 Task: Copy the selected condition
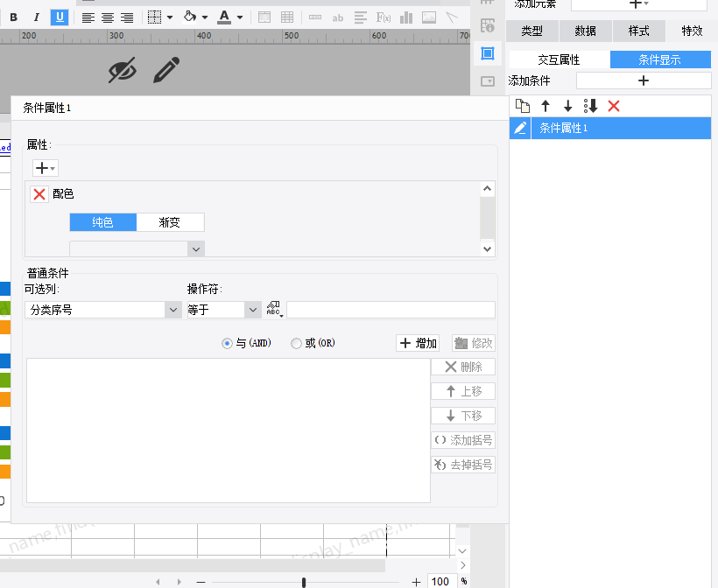523,106
